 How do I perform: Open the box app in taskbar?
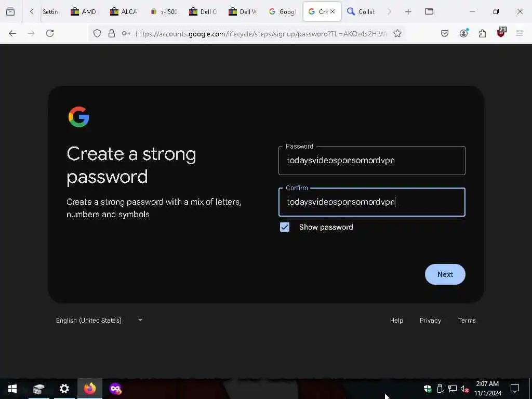[38, 389]
